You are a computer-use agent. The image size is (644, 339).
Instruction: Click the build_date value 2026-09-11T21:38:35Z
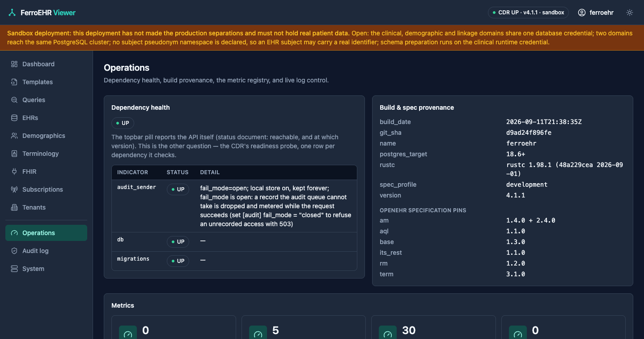click(544, 122)
